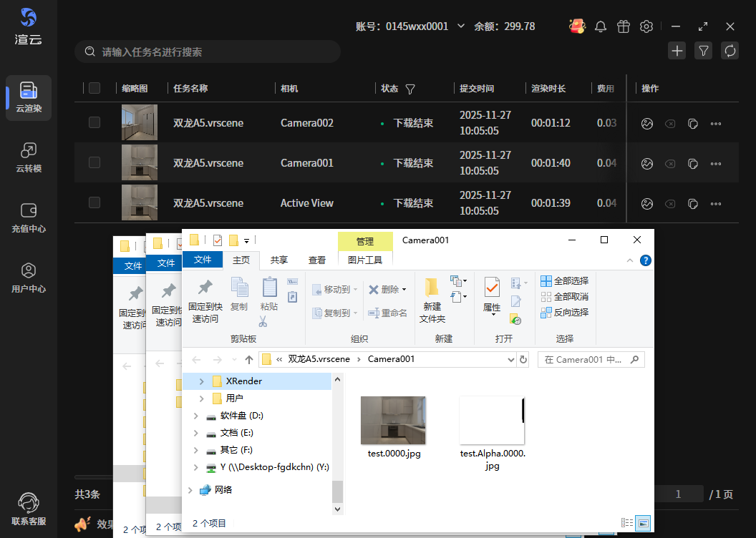The image size is (756, 538).
Task: Expand the 软件盘 (D:) drive node
Action: click(x=196, y=416)
